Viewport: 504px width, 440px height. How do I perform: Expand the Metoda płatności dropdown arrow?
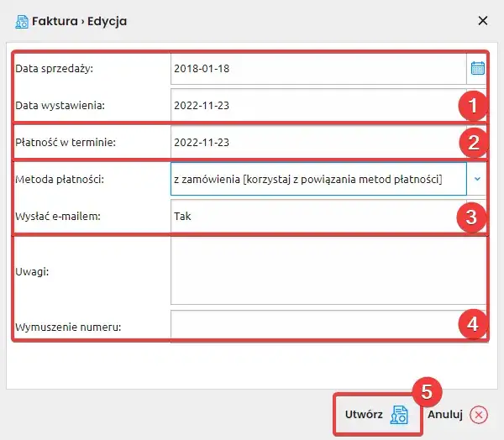tap(477, 179)
